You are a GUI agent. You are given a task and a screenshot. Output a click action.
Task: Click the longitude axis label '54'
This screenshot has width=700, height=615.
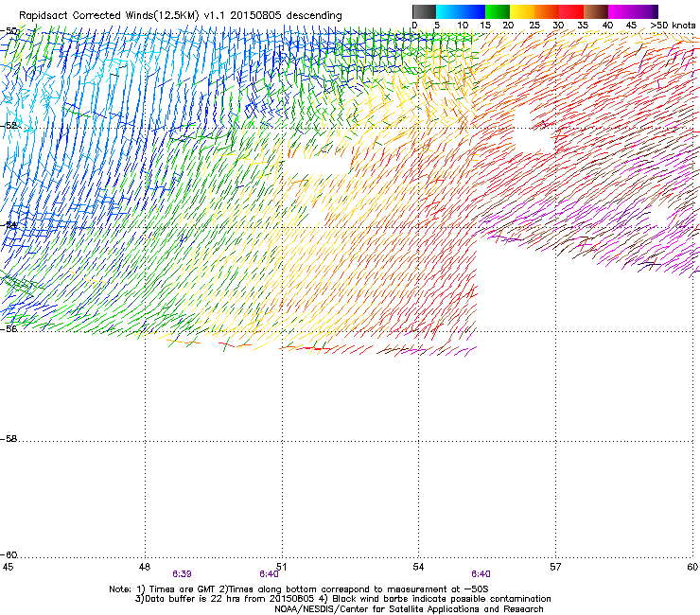[x=418, y=567]
